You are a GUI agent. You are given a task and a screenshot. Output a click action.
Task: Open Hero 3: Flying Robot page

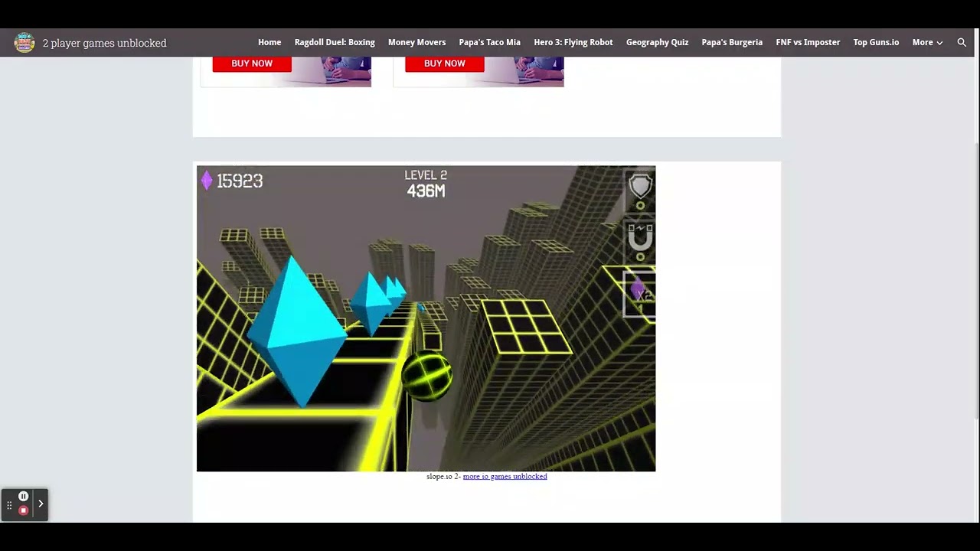(573, 43)
